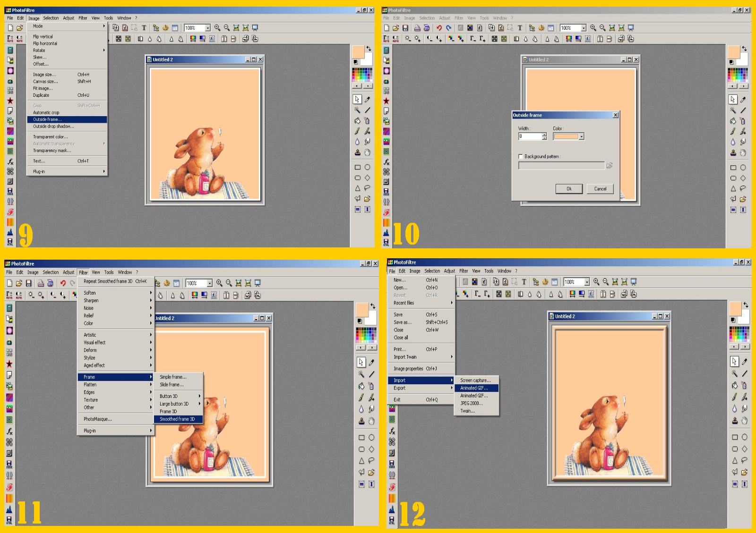Choose the Ellipse selection shape in screenshot 12

click(744, 437)
